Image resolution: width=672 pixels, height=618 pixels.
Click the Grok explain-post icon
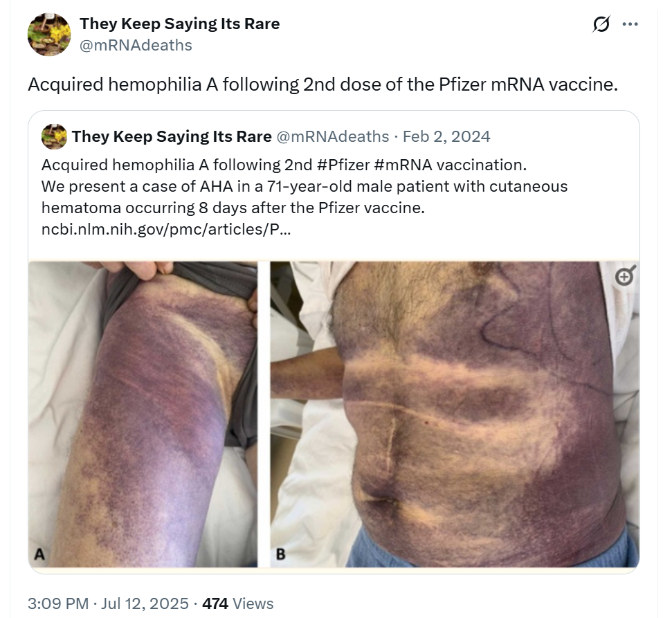(601, 24)
